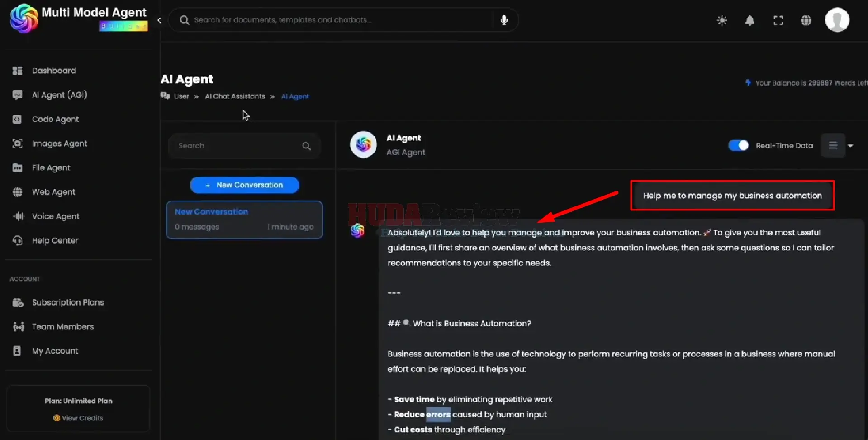Collapse the sidebar with the chevron
The width and height of the screenshot is (868, 440).
159,20
